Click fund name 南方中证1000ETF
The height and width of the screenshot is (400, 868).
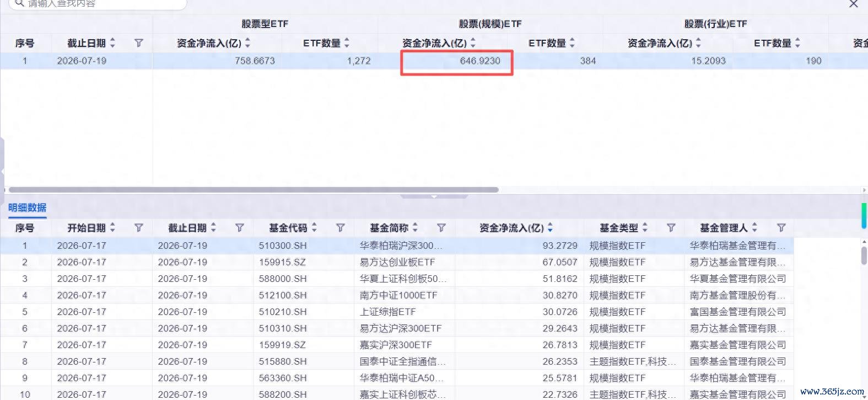[398, 295]
